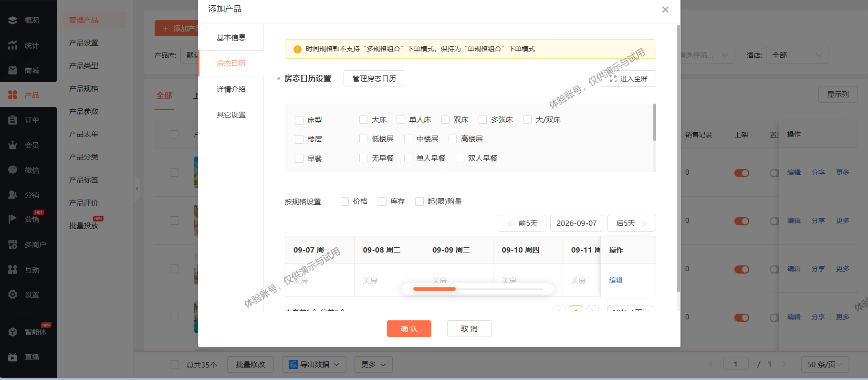The image size is (868, 380).
Task: Check the 双床 checkbox
Action: coord(446,120)
